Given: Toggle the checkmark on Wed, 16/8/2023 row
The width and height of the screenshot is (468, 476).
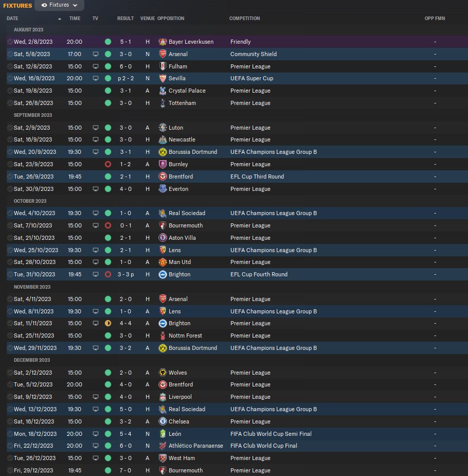Looking at the screenshot, I should tap(10, 78).
